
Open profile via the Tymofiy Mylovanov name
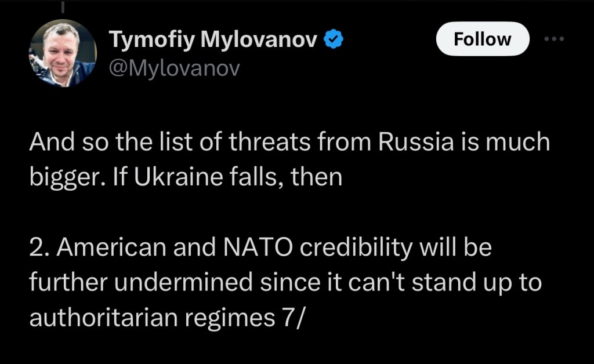(213, 39)
